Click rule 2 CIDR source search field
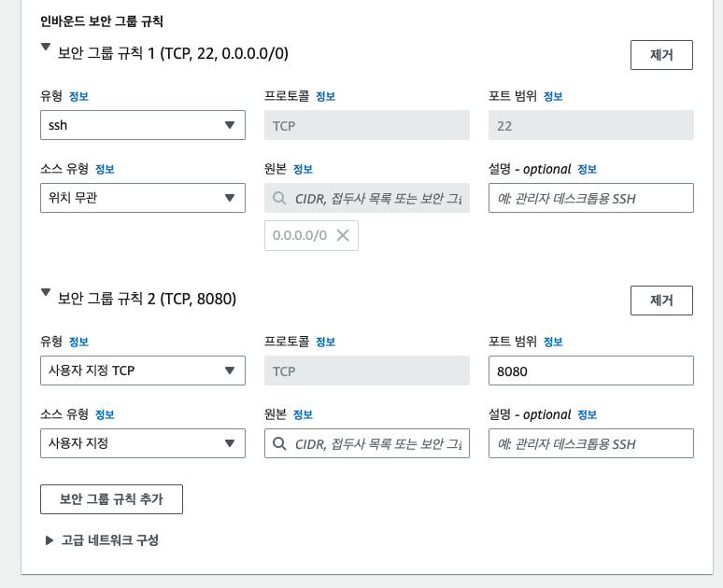Viewport: 723px width, 588px height. coord(367,443)
